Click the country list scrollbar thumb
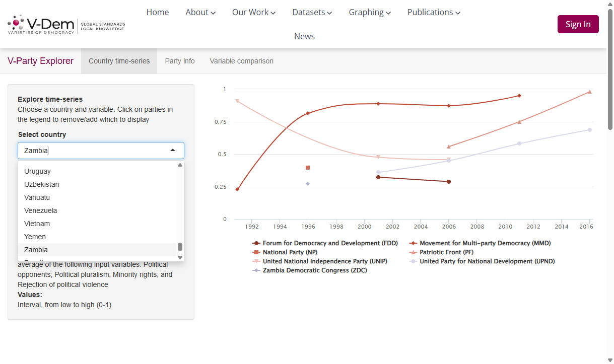 180,247
